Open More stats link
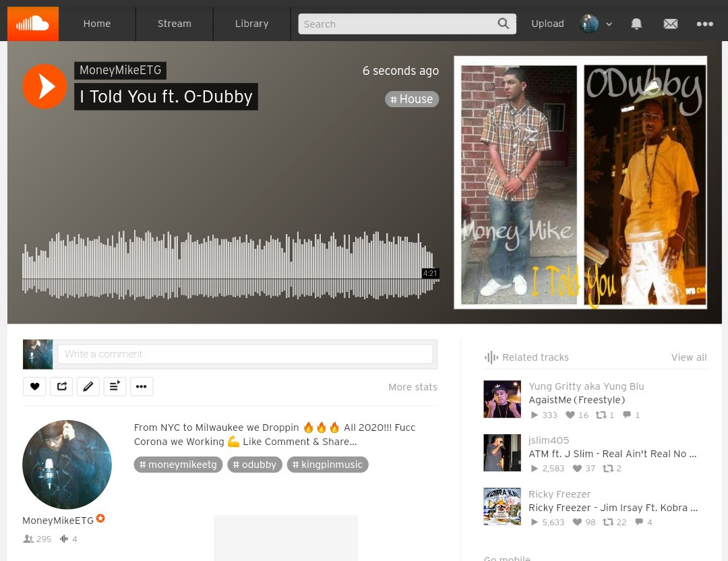The image size is (728, 561). tap(413, 387)
